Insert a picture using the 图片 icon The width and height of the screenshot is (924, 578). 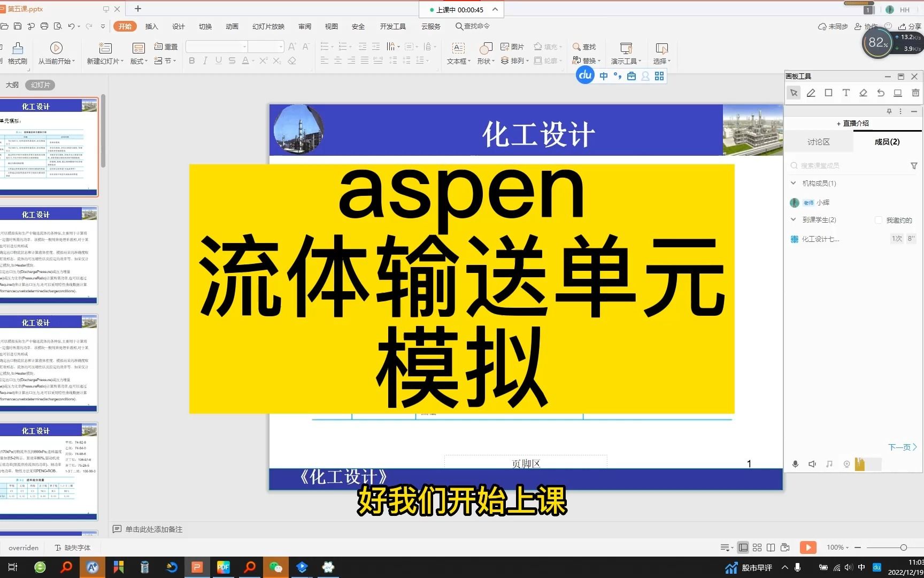coord(512,47)
